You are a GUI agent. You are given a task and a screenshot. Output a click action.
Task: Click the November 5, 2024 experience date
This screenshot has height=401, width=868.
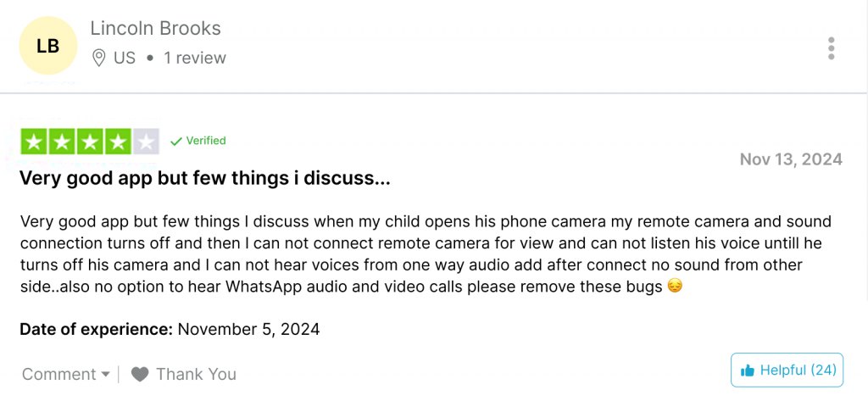(x=248, y=330)
